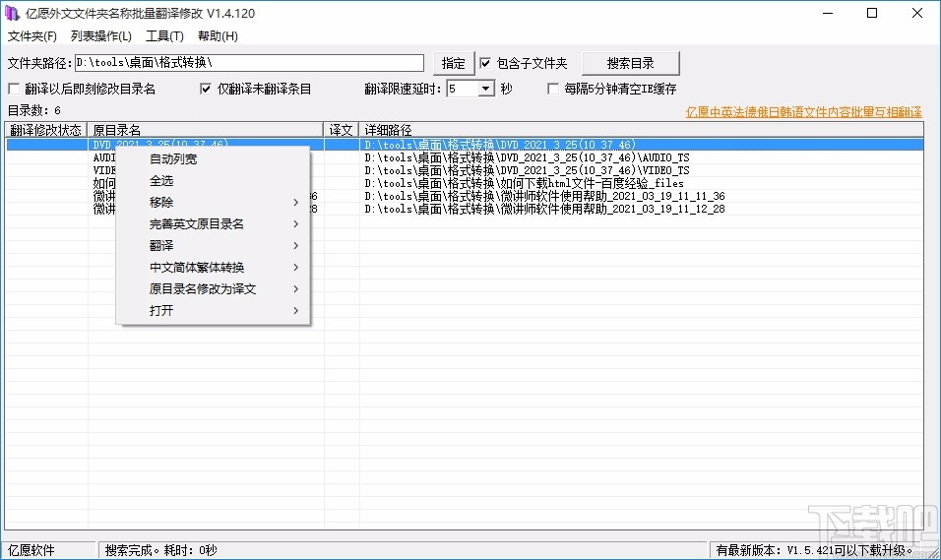Select path row ending 2021_03_19_11_11_36
The width and height of the screenshot is (941, 560).
click(x=544, y=196)
